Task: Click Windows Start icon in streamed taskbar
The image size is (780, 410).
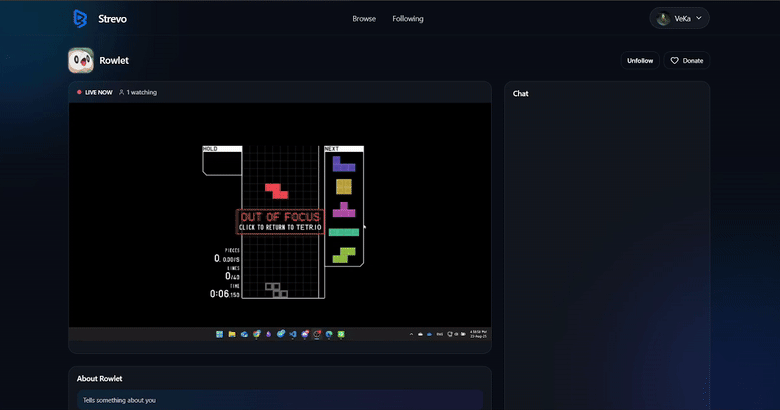Action: [x=218, y=334]
